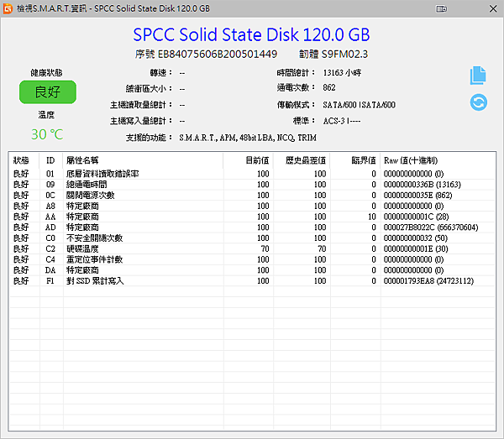Click raw value 00000000001C (28)

point(417,217)
